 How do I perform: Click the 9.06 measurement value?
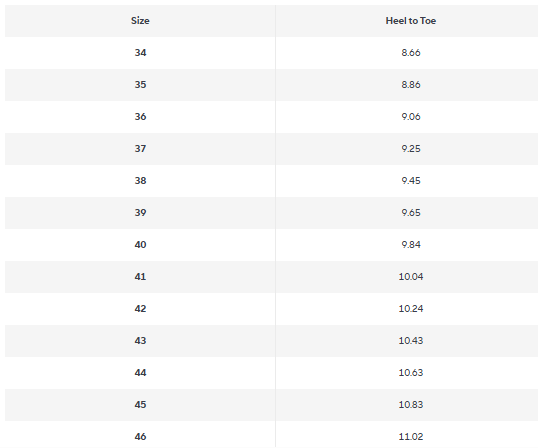[411, 117]
